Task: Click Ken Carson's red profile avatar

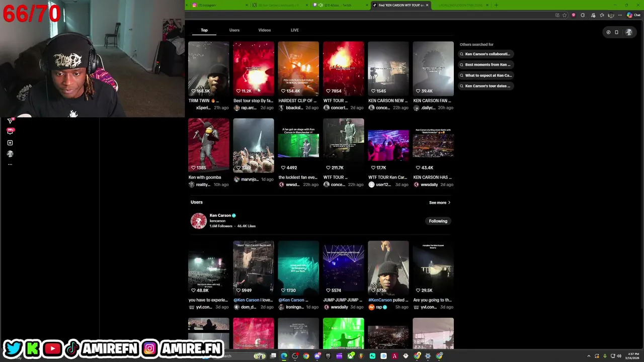Action: click(x=199, y=221)
